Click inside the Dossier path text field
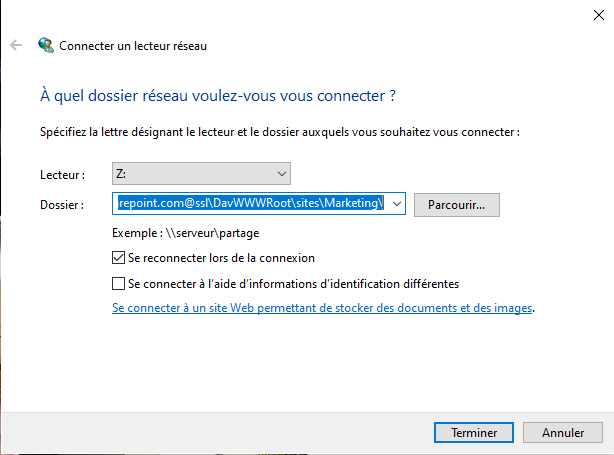 click(251, 203)
